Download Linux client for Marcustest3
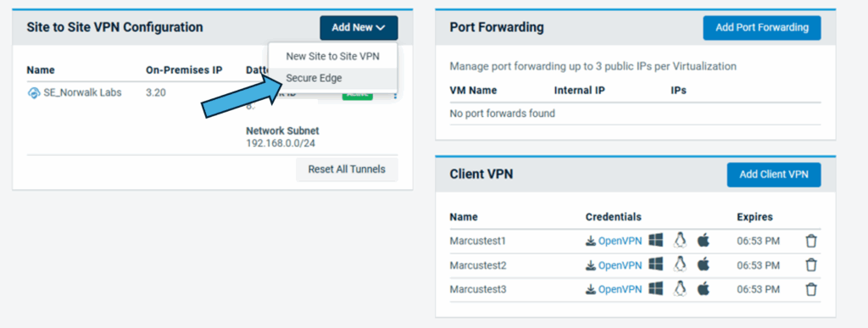The image size is (868, 328). (680, 289)
